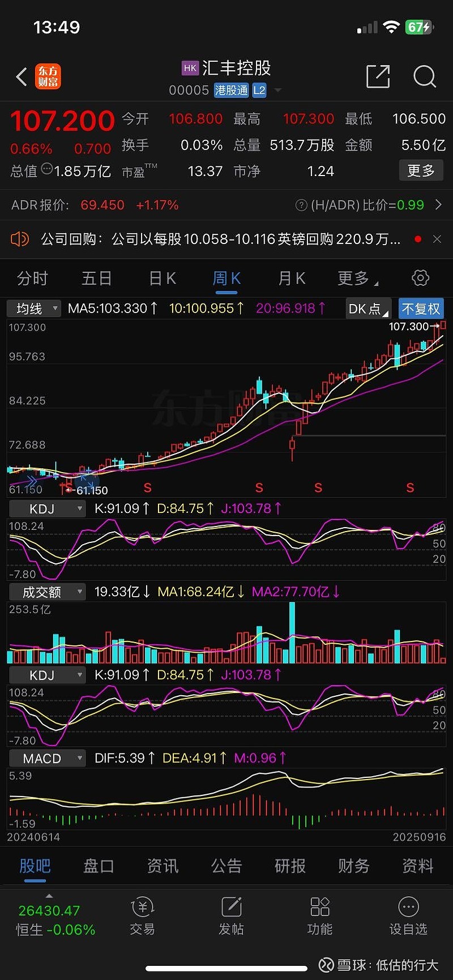
Task: Toggle DK 点 signal option
Action: [x=369, y=309]
